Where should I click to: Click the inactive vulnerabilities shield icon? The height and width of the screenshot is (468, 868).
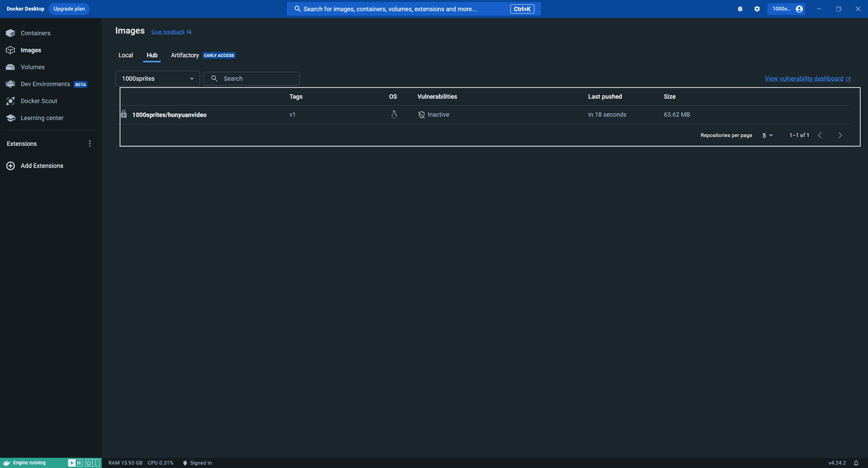coord(421,115)
